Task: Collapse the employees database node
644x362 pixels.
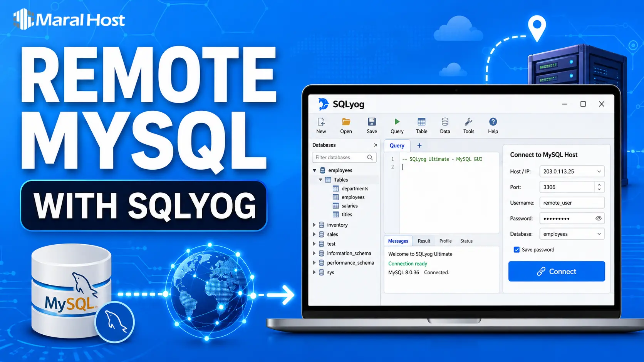Action: click(x=315, y=170)
